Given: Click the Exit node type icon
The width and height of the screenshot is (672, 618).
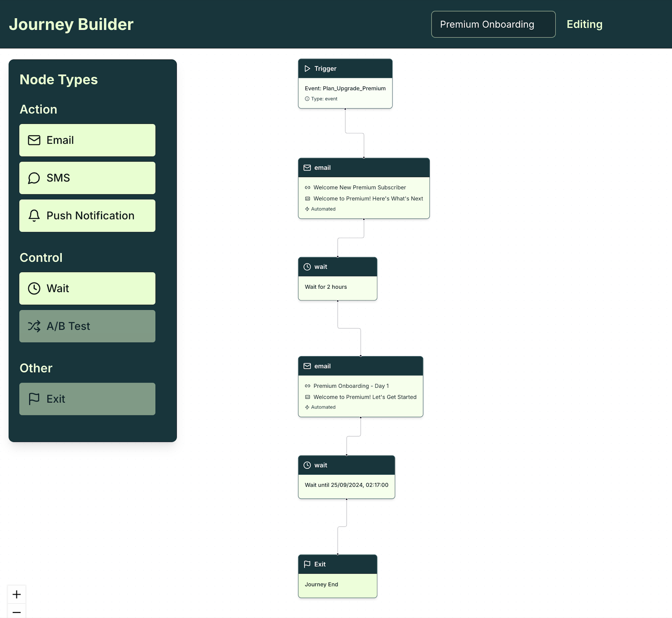Looking at the screenshot, I should coord(34,399).
